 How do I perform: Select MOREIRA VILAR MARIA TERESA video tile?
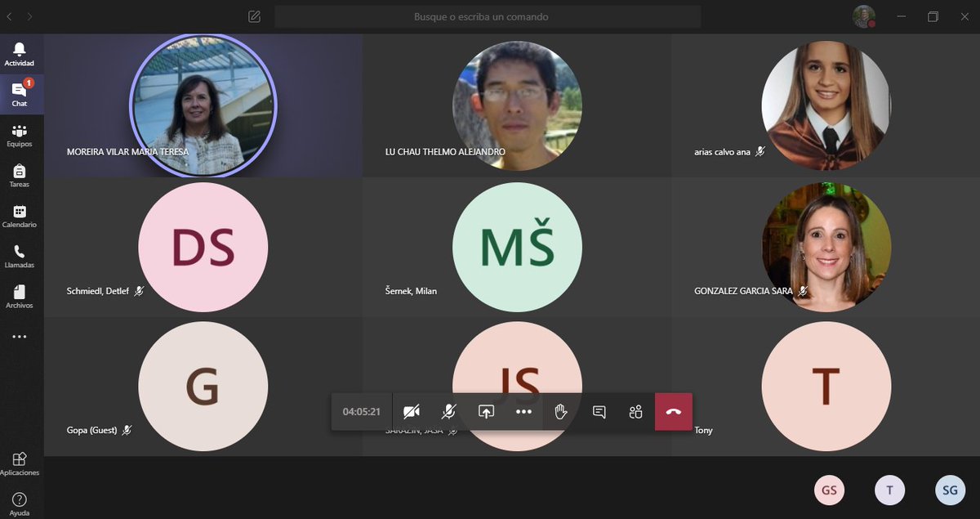point(203,105)
